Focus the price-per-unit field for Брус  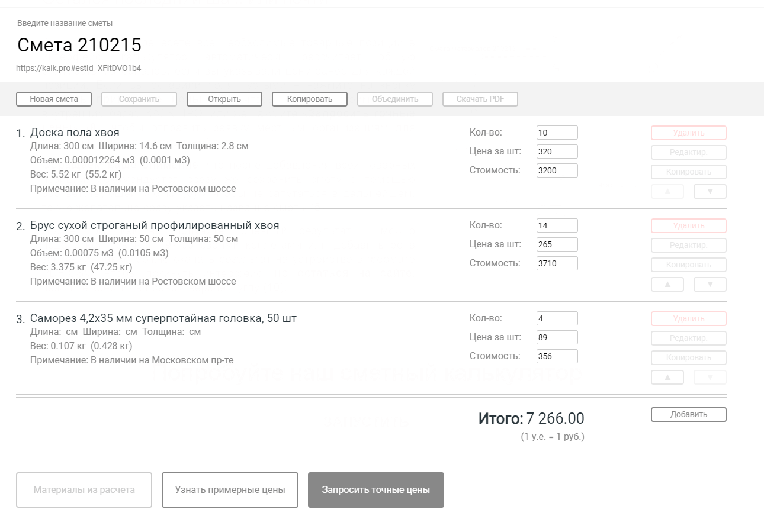coord(557,245)
